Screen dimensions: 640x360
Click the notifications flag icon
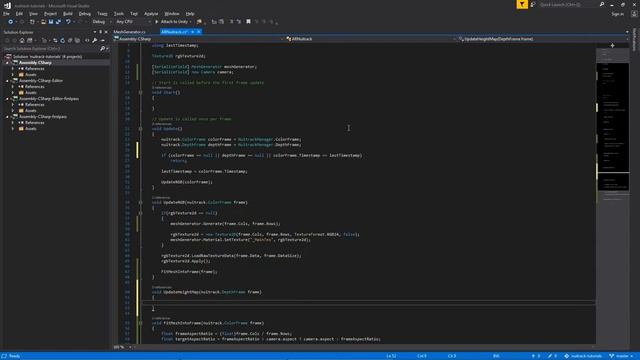(x=522, y=4)
